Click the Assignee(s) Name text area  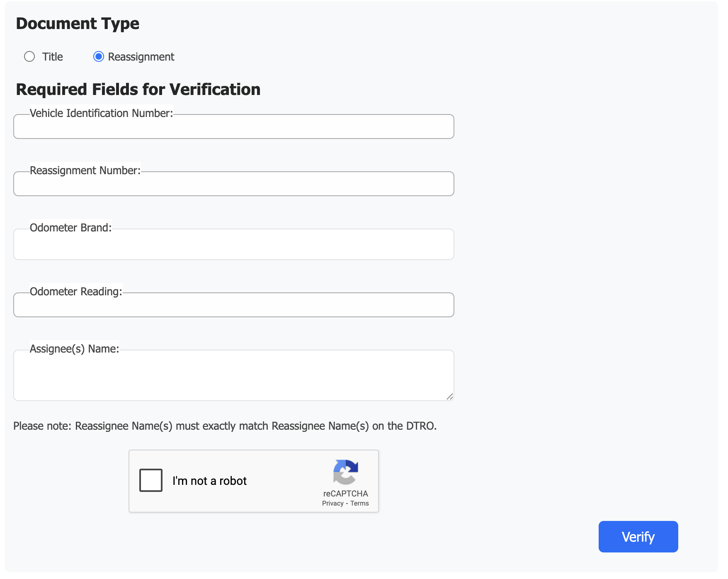coord(234,375)
